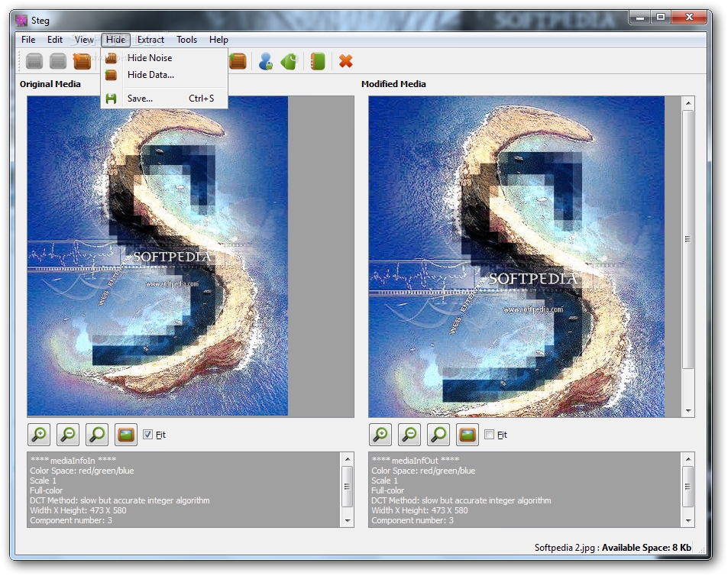Open the Extract menu
The image size is (728, 576).
point(150,40)
